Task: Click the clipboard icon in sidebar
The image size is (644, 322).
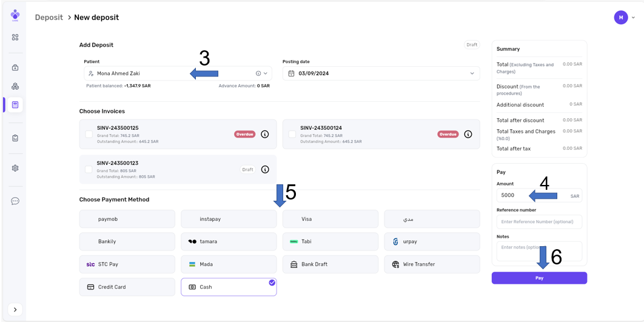Action: (x=15, y=138)
